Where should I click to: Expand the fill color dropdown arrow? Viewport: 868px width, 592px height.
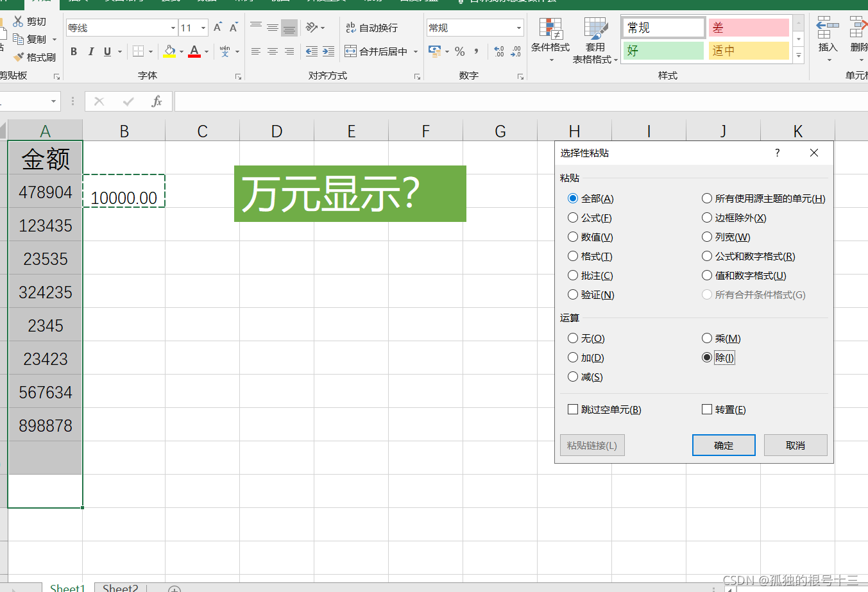tap(182, 51)
